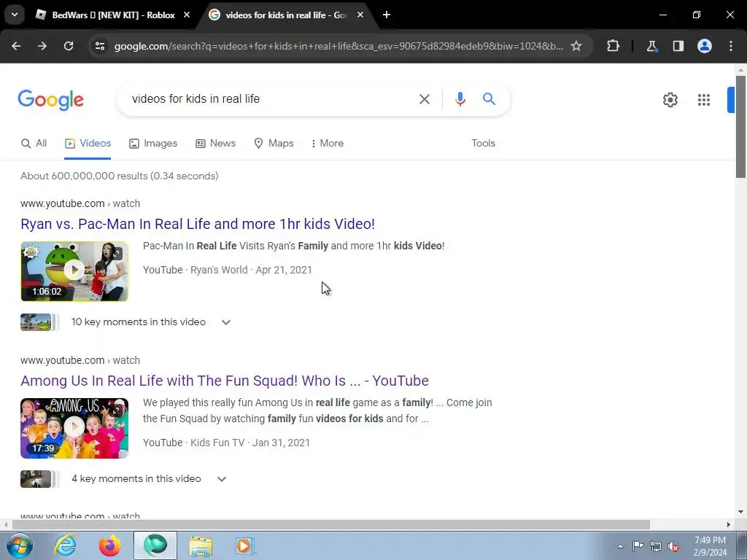Switch to All results tab
This screenshot has width=747, height=560.
(34, 144)
